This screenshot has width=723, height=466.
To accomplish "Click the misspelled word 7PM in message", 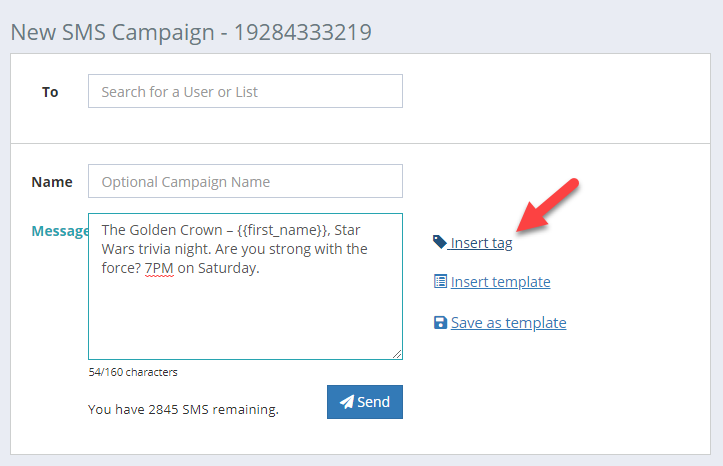I will tap(159, 268).
